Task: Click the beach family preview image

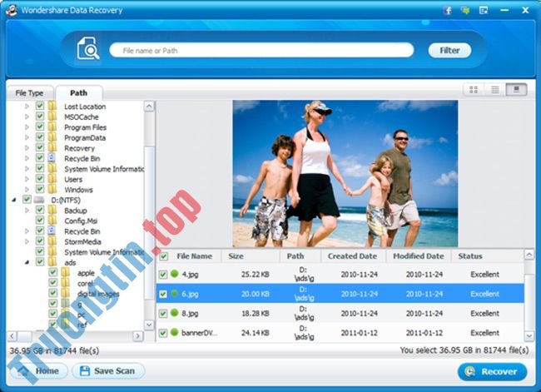Action: pyautogui.click(x=345, y=174)
